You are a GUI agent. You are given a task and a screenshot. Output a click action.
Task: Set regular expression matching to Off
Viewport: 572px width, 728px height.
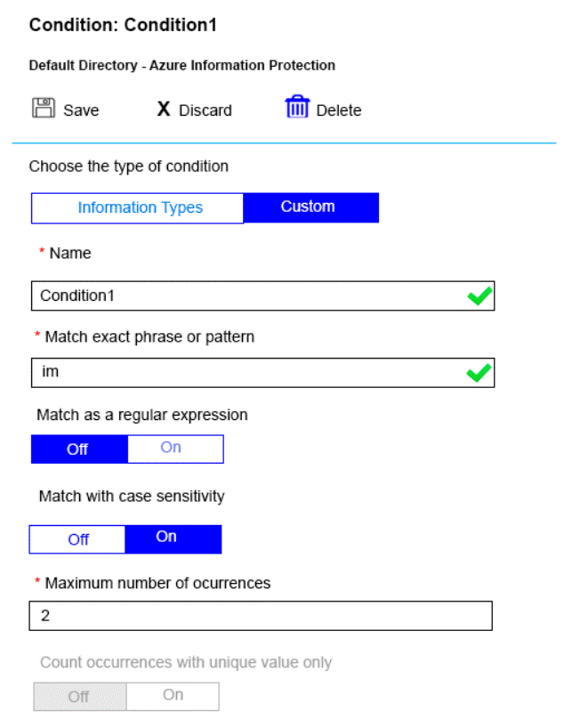pyautogui.click(x=78, y=449)
